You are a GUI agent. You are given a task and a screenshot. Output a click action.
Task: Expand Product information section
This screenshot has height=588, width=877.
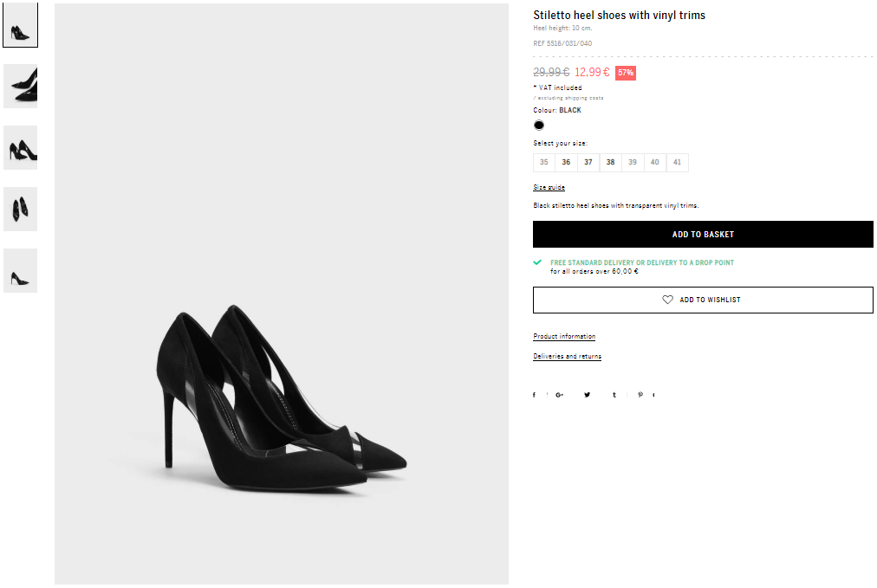[564, 337]
